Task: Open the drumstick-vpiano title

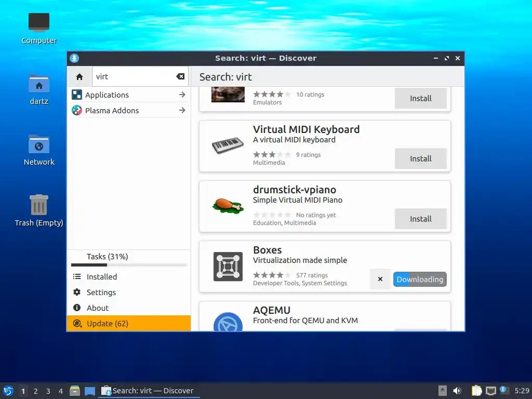Action: coord(295,190)
